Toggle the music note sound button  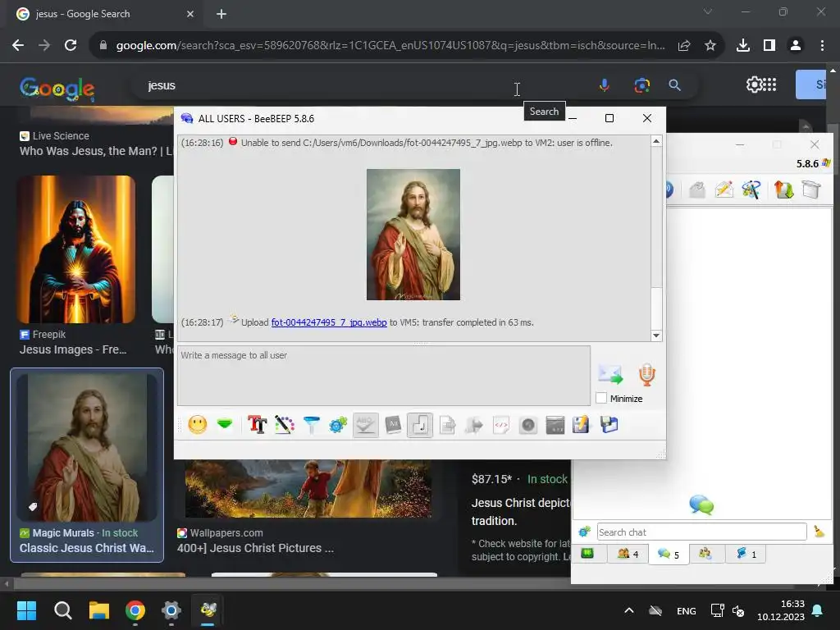tap(420, 426)
